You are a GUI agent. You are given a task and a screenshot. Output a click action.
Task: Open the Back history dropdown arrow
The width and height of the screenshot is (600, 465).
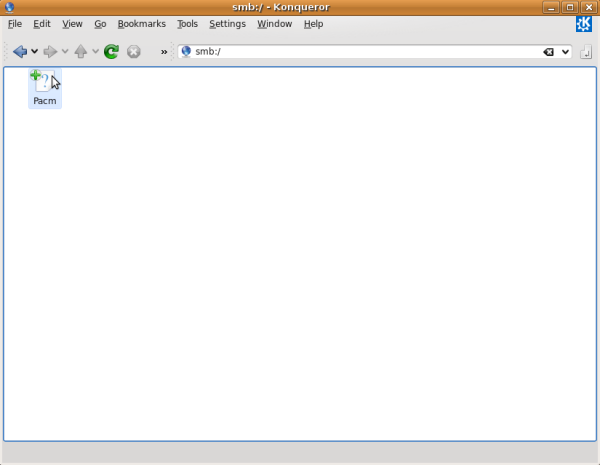[x=35, y=51]
